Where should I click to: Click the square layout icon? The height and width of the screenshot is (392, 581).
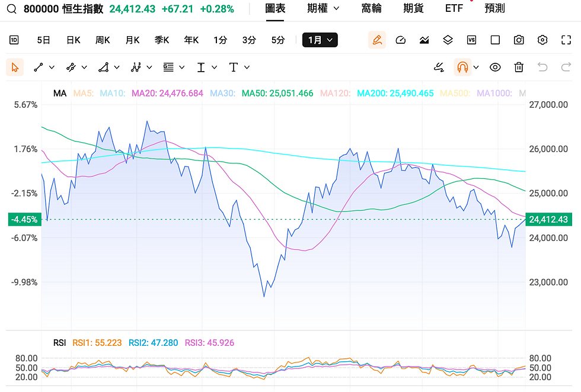pyautogui.click(x=495, y=40)
